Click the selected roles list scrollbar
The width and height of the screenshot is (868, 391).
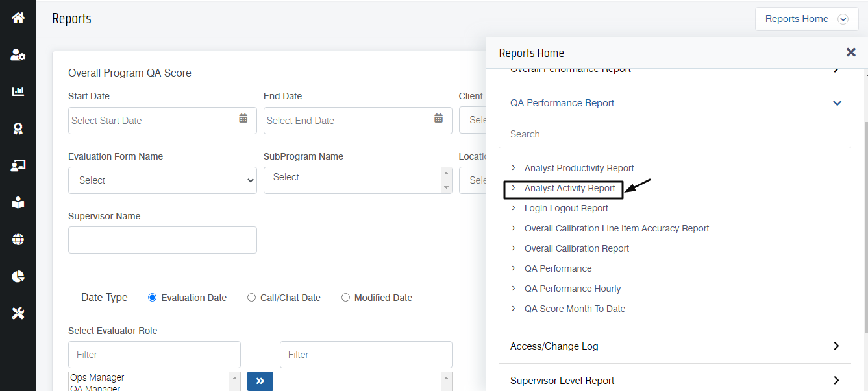pos(446,381)
